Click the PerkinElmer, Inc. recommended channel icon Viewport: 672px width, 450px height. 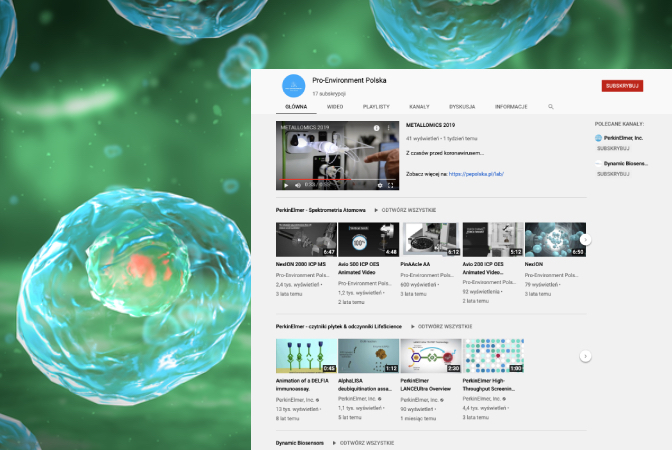[599, 138]
